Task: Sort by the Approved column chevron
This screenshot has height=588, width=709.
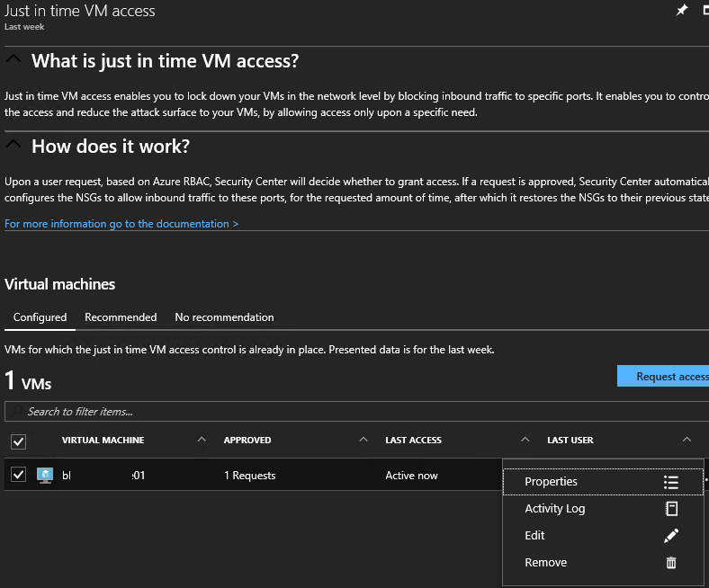Action: tap(363, 440)
